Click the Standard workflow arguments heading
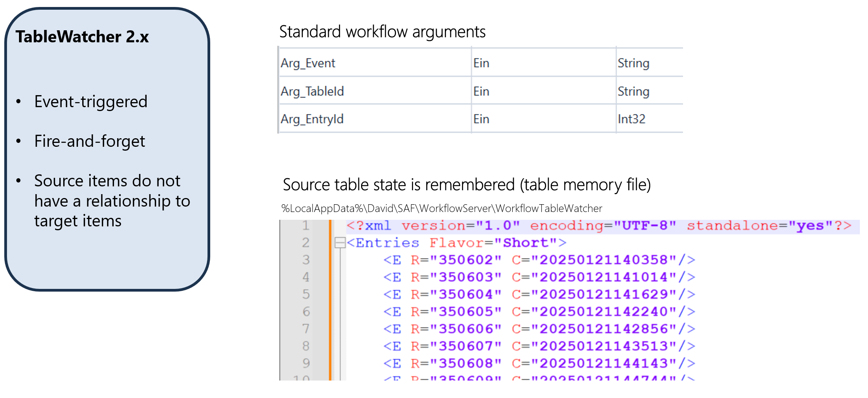 pyautogui.click(x=382, y=32)
